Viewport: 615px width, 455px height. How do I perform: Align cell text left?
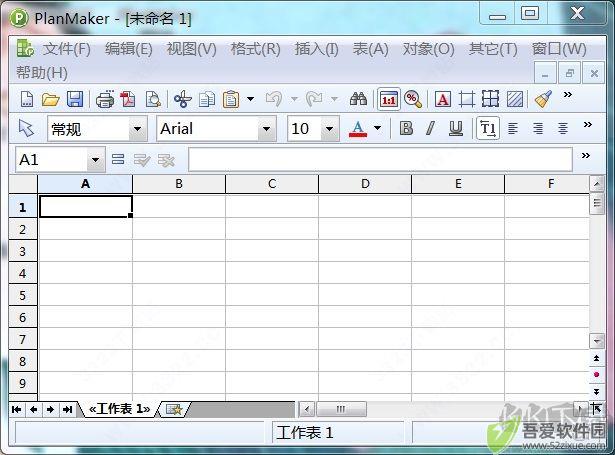click(x=513, y=128)
